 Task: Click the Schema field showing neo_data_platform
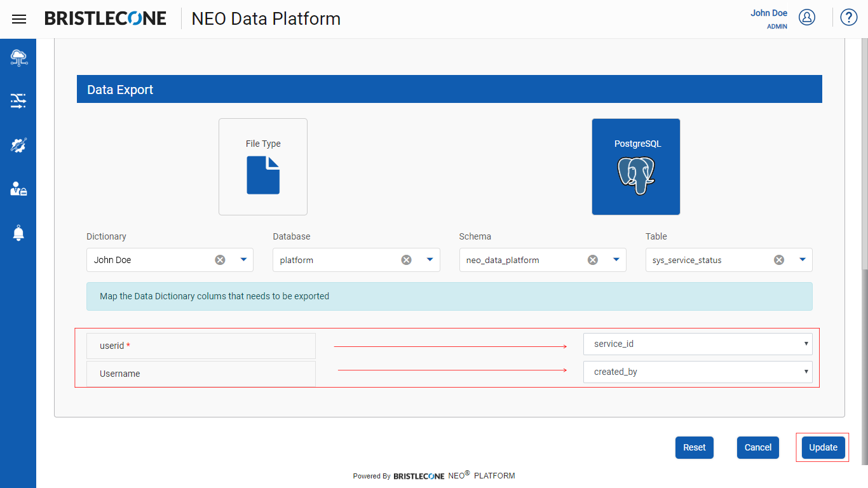543,260
